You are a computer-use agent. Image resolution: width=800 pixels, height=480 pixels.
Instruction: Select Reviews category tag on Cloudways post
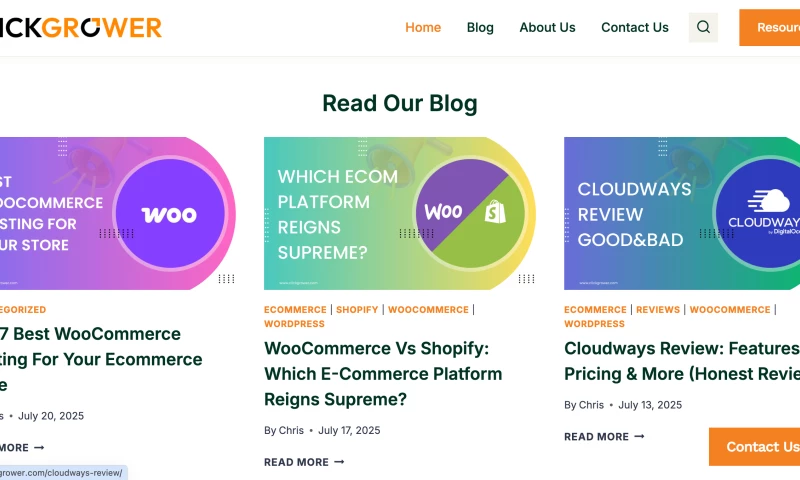pos(658,310)
